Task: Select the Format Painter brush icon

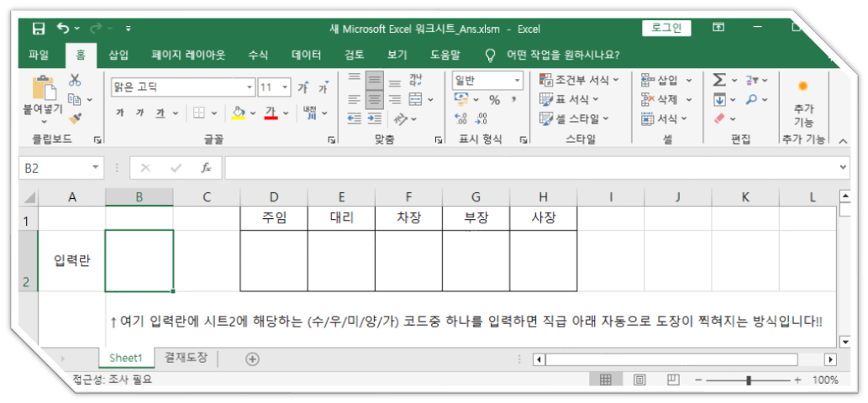Action: (75, 118)
